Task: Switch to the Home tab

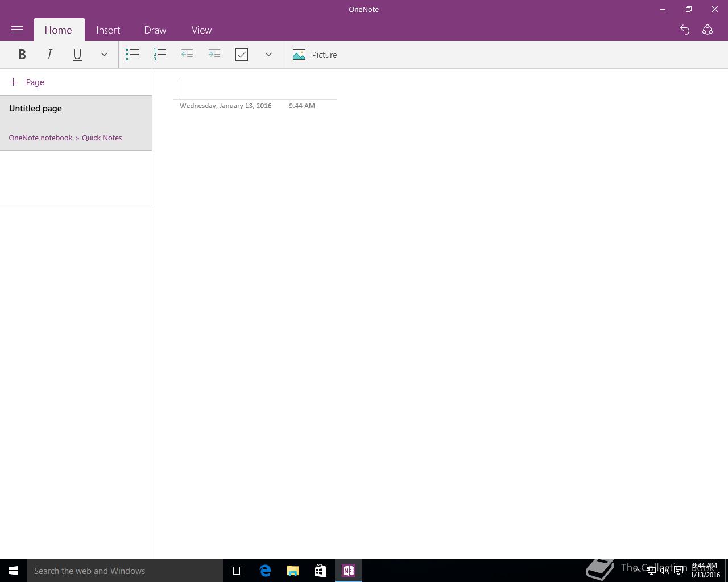Action: click(59, 30)
